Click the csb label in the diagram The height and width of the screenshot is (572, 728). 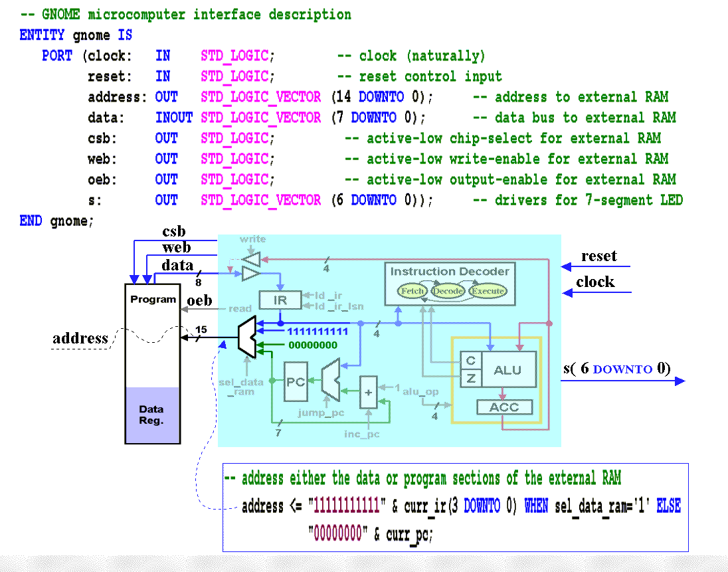pos(174,231)
